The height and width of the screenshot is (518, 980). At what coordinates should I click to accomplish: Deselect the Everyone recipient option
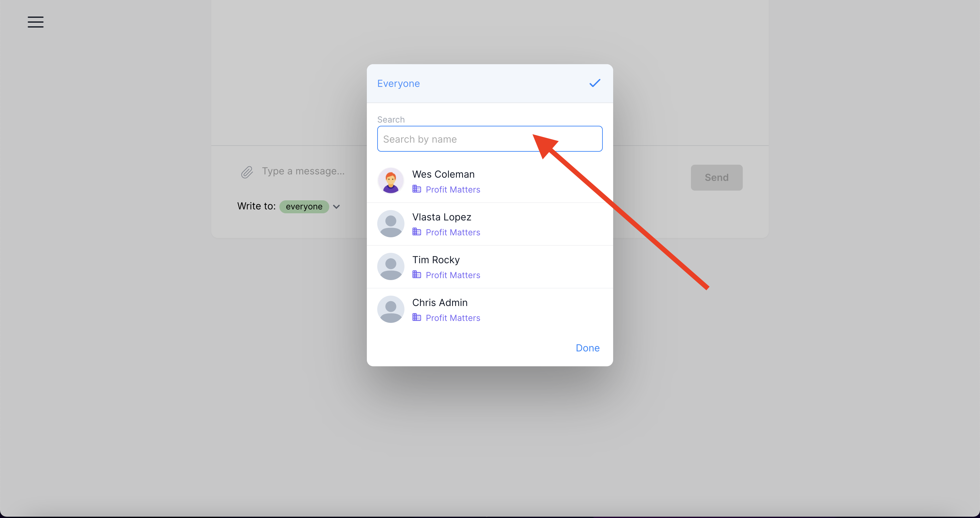(x=399, y=83)
